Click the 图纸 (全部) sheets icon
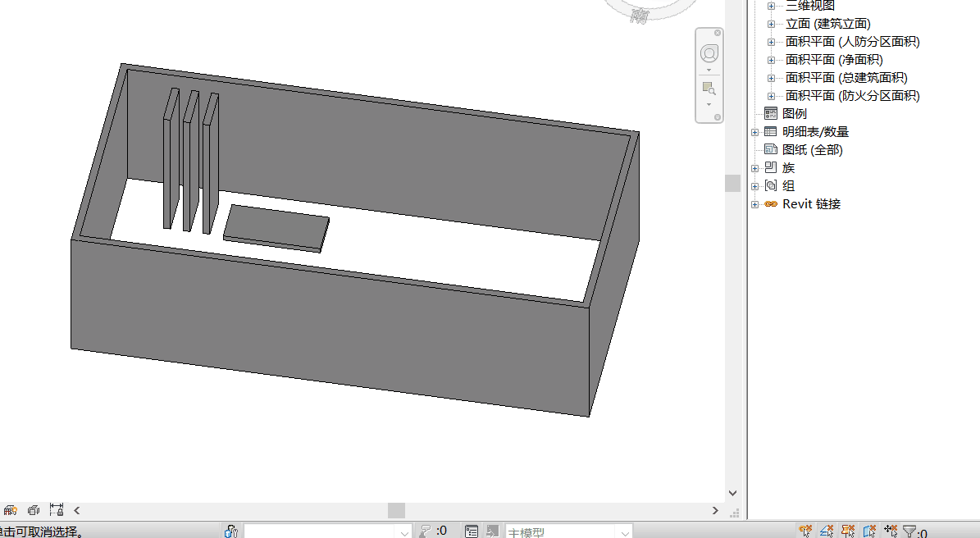This screenshot has height=538, width=980. (771, 150)
